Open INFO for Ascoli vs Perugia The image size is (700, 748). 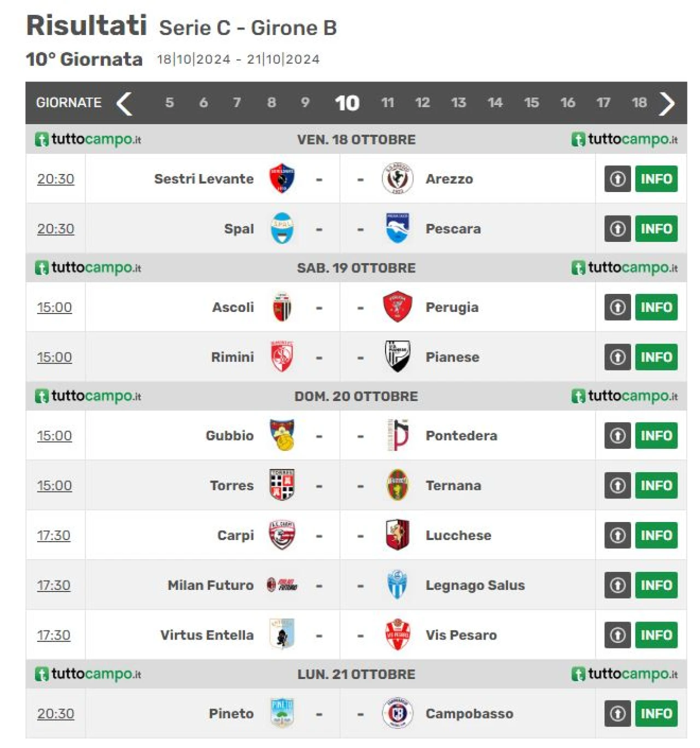(x=656, y=307)
